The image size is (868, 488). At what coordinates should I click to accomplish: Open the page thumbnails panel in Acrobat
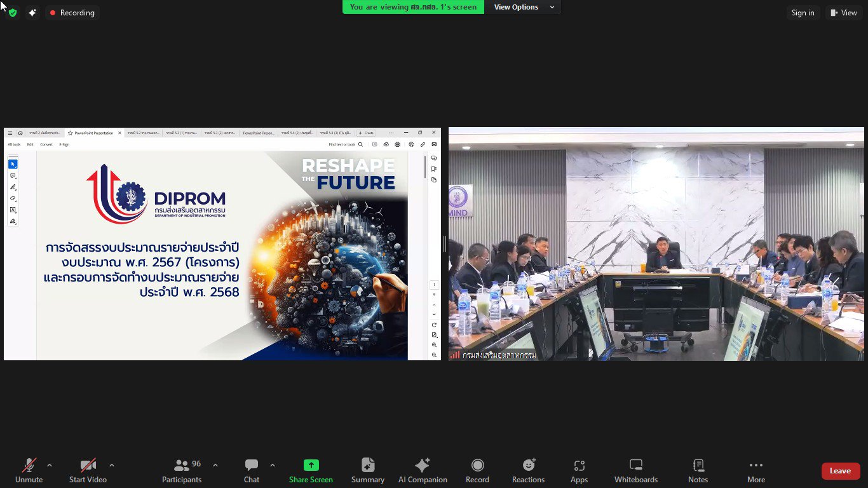click(434, 180)
